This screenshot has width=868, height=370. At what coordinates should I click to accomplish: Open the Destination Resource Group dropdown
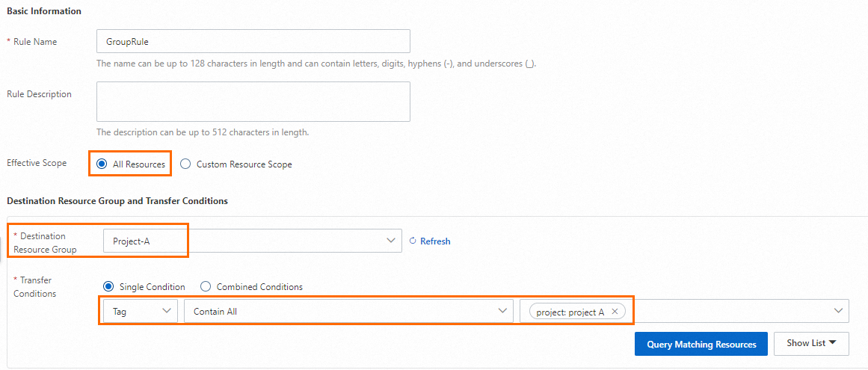[x=390, y=241]
